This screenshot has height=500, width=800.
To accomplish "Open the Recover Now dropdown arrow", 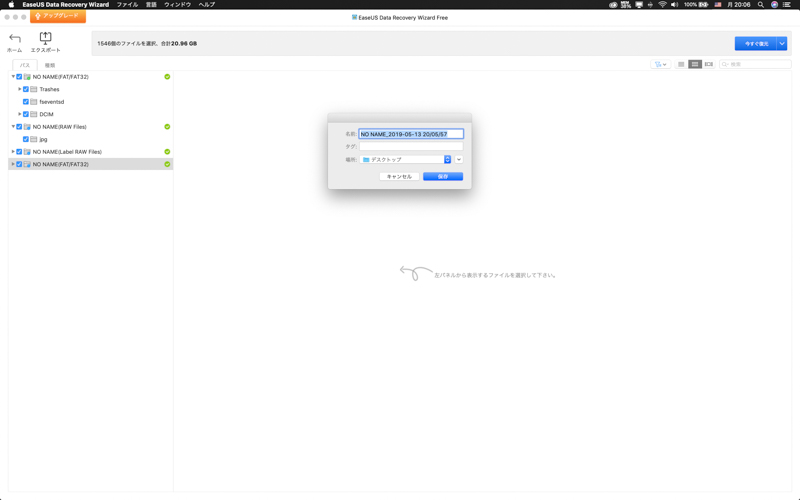I will tap(782, 44).
